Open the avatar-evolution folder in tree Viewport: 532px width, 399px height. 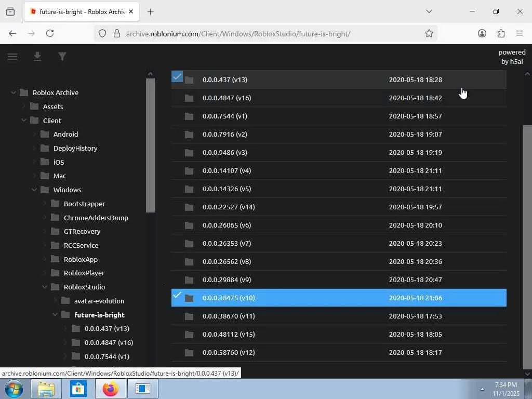pos(99,301)
